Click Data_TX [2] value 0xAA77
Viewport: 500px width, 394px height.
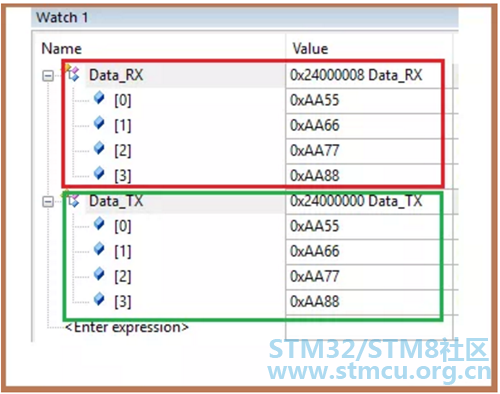click(x=314, y=276)
